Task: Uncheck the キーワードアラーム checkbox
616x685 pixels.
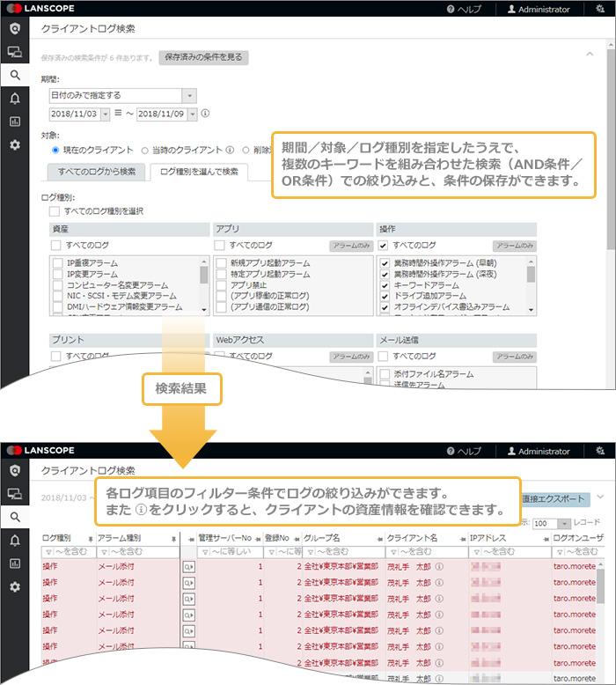Action: coord(385,286)
